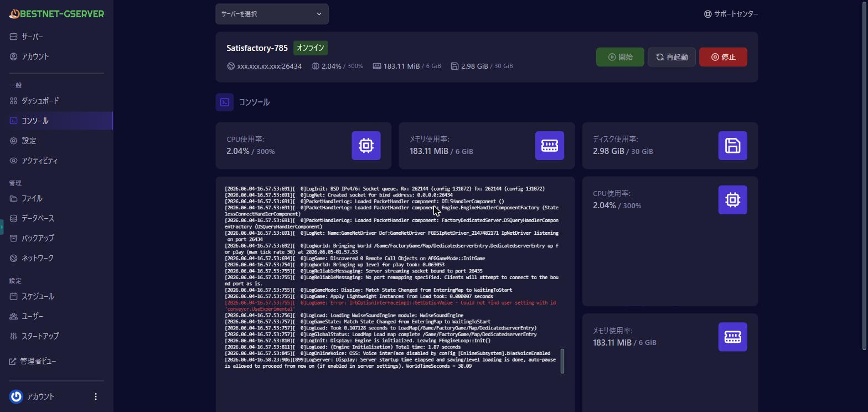Open the account three-dot menu

tap(96, 396)
